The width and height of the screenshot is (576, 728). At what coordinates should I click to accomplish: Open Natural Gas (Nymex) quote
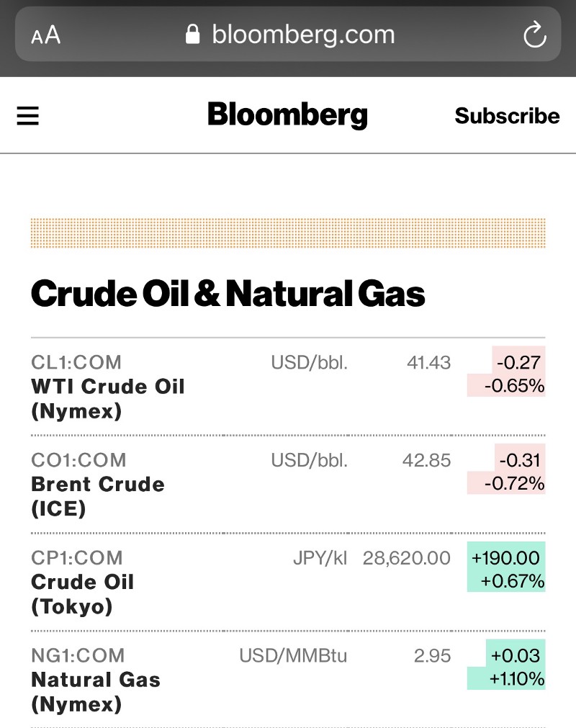(x=96, y=691)
